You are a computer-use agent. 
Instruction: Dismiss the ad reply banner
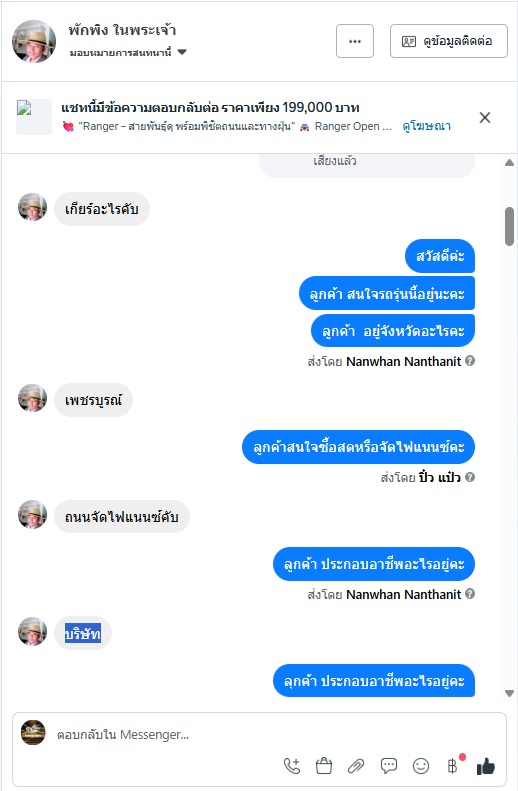tap(485, 118)
